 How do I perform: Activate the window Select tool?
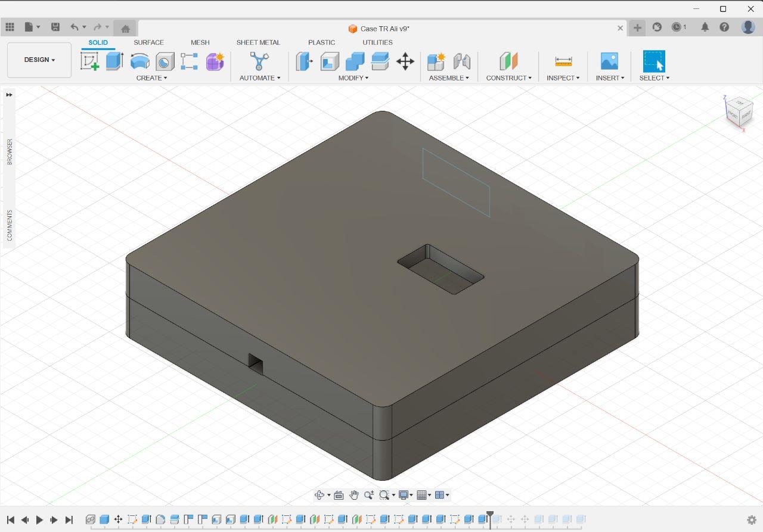654,61
